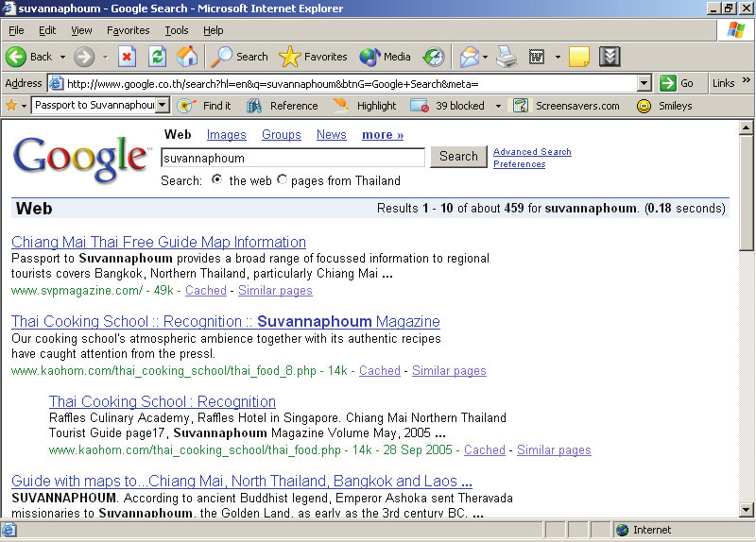Open dropdown arrow next to Word icon
Screen dimensions: 756x542
pyautogui.click(x=558, y=57)
